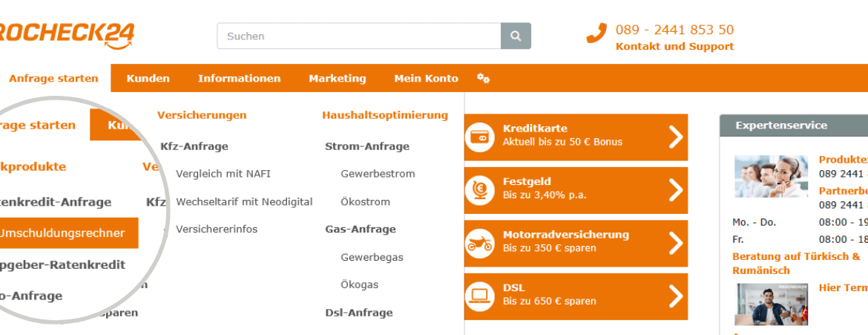Click the DSL laptop icon
The image size is (868, 335).
[x=479, y=296]
